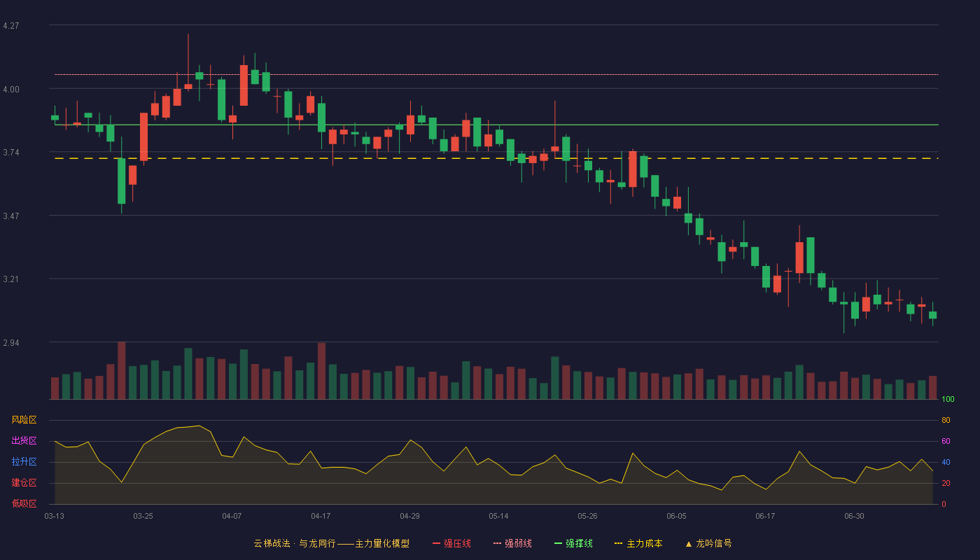Screen dimensions: 980x560
Task: Click the 出货区 zone label
Action: tap(24, 441)
